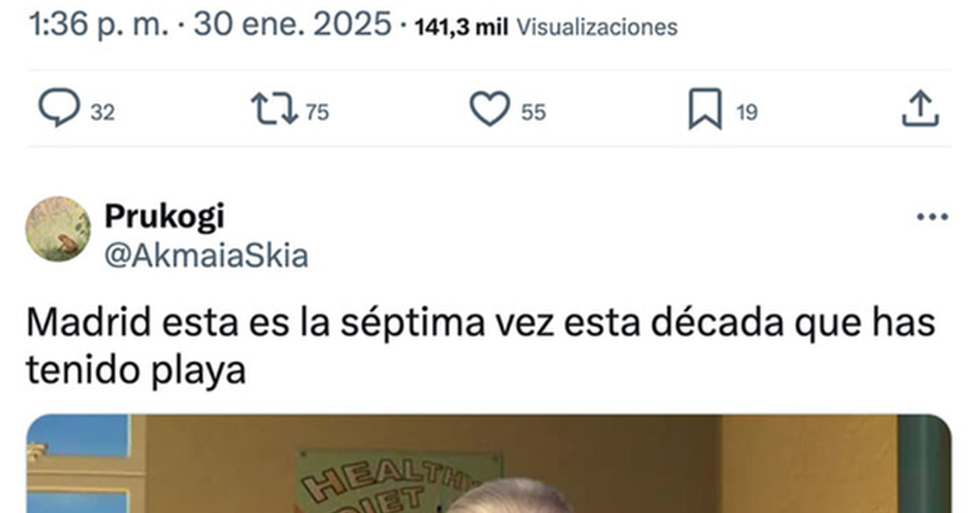Screen dimensions: 980x513
Task: Click the 30 ene. 2025 date
Action: click(293, 24)
